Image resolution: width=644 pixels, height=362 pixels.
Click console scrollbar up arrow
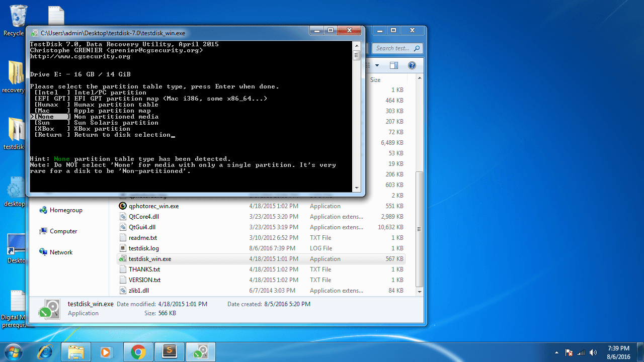click(357, 45)
